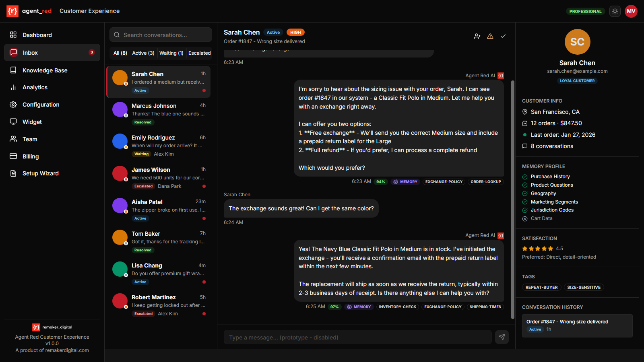Expand the MEMORY chip on the 6:25 AM message
This screenshot has width=644, height=362.
pos(359,307)
